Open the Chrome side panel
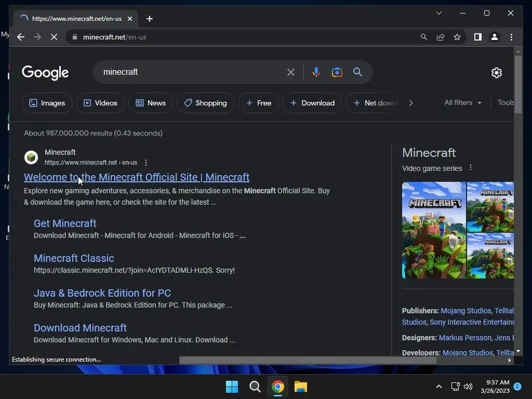Screen dimensions: 532x399 478,37
